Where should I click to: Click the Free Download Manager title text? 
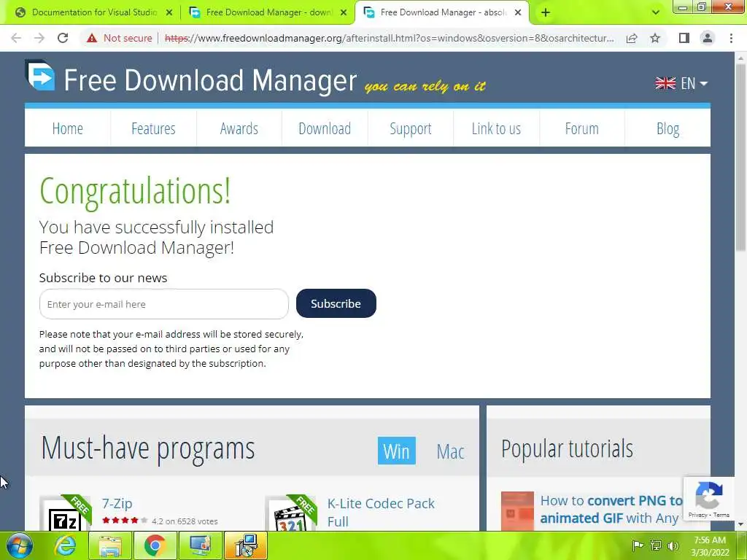click(x=210, y=80)
